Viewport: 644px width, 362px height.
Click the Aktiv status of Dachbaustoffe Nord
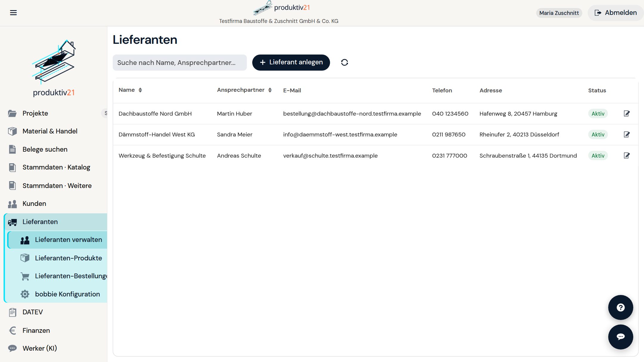pyautogui.click(x=598, y=114)
